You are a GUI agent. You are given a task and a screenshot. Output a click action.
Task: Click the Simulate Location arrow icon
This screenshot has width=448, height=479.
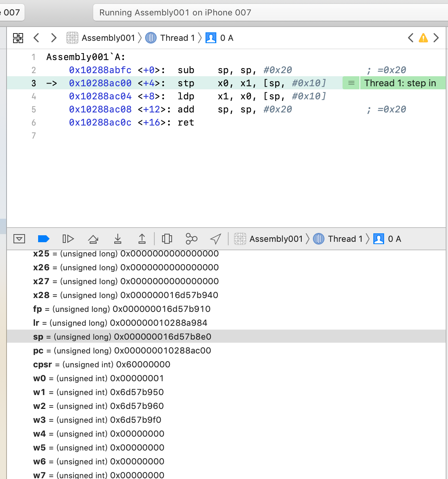[x=216, y=239]
